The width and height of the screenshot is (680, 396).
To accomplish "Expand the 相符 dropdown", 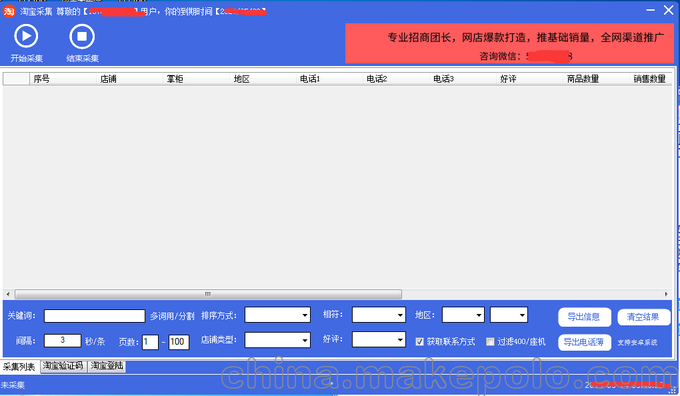I will 379,315.
